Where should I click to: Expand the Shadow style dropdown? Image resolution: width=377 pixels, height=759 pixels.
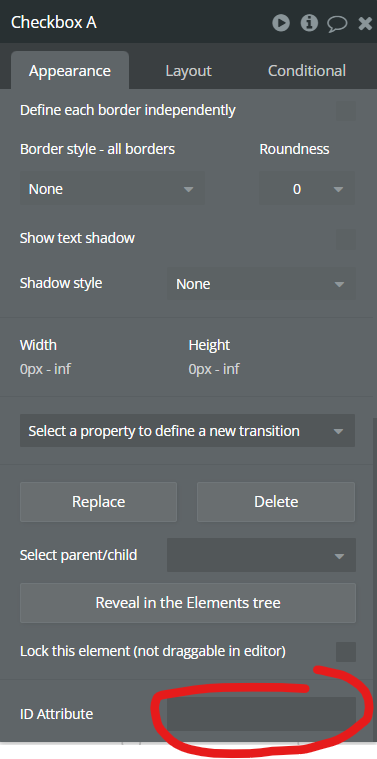[261, 283]
